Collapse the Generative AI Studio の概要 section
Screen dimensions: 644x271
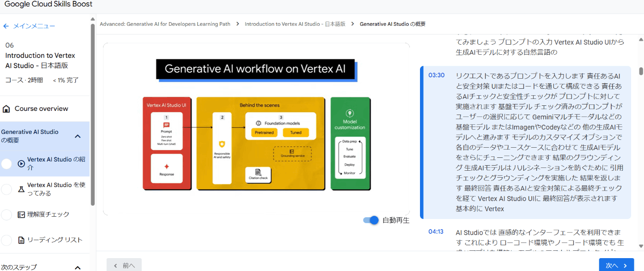pyautogui.click(x=78, y=136)
